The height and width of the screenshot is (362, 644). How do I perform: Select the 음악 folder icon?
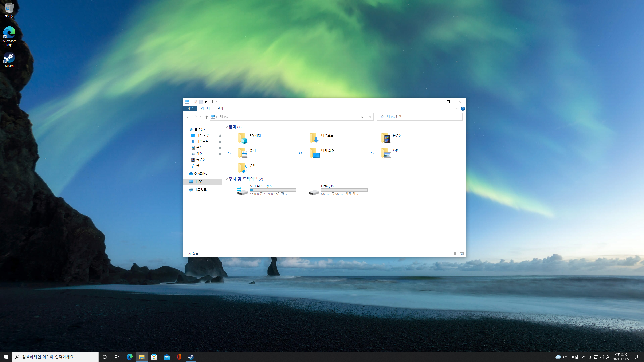pyautogui.click(x=243, y=168)
